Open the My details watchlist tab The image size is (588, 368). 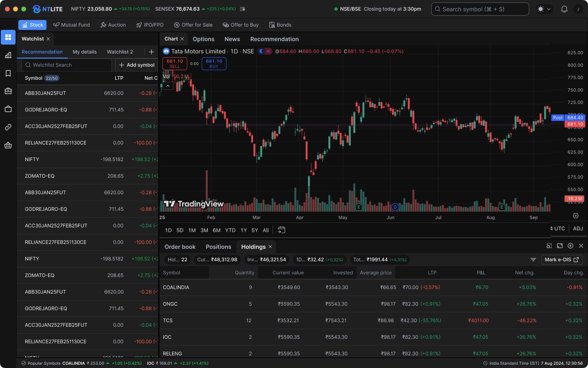(85, 52)
